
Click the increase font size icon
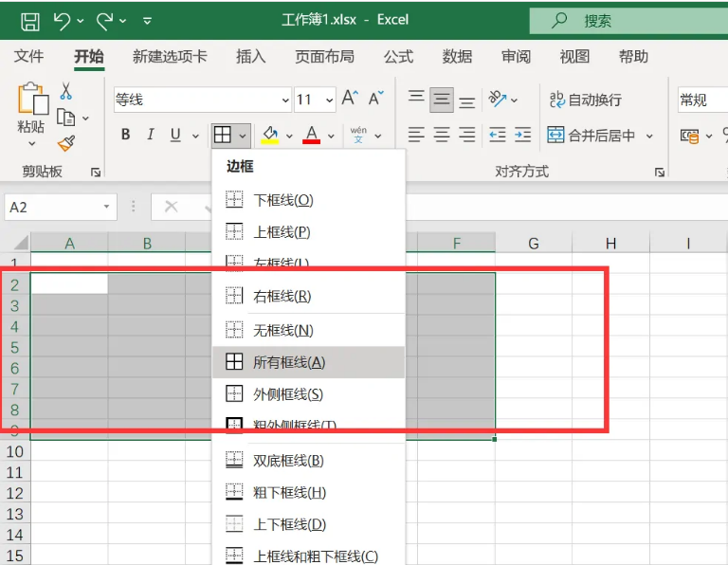[x=350, y=99]
